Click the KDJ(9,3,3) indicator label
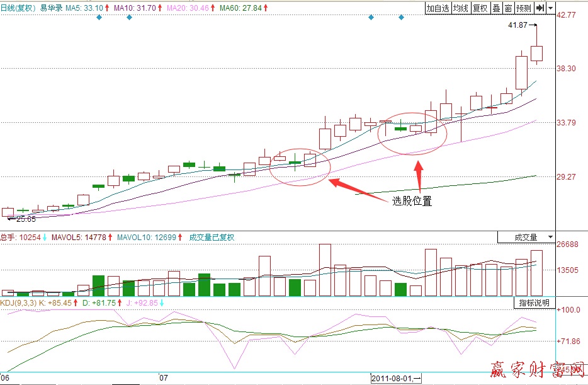This screenshot has width=588, height=385. [21, 303]
